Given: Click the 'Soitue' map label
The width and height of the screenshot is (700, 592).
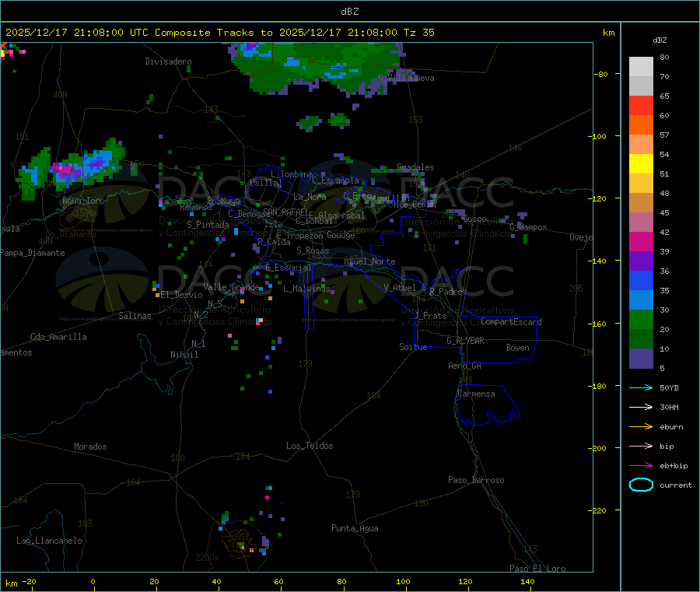Looking at the screenshot, I should (413, 347).
